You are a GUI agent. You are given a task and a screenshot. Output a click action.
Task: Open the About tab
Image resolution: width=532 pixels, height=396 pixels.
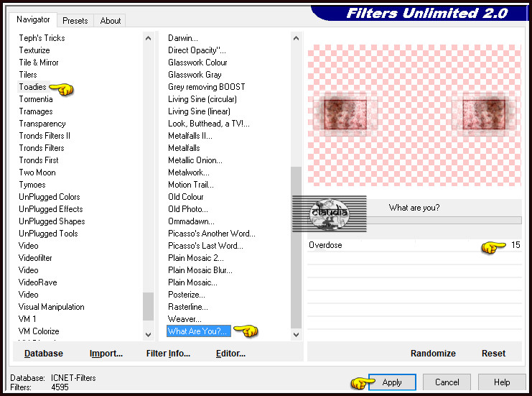pyautogui.click(x=110, y=21)
